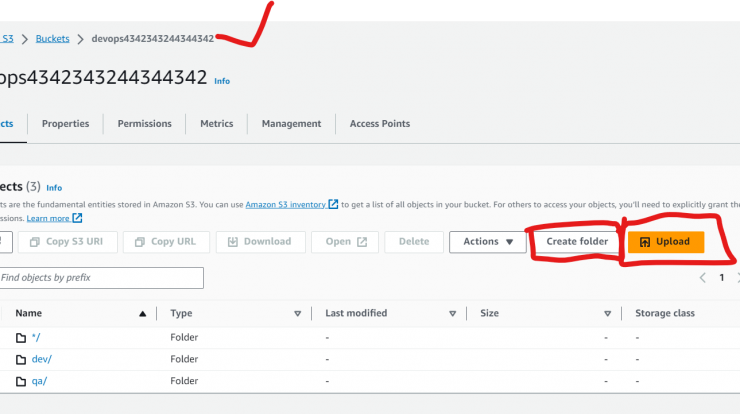The width and height of the screenshot is (740, 414).
Task: Click the Download button
Action: (261, 242)
